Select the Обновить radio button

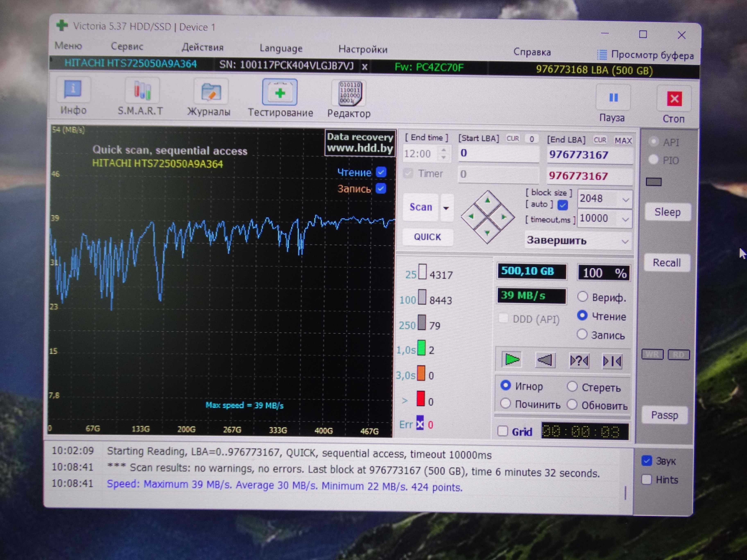[572, 404]
